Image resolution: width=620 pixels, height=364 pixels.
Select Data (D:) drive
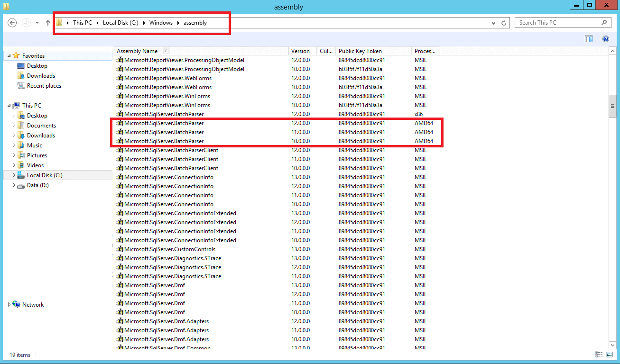click(37, 185)
